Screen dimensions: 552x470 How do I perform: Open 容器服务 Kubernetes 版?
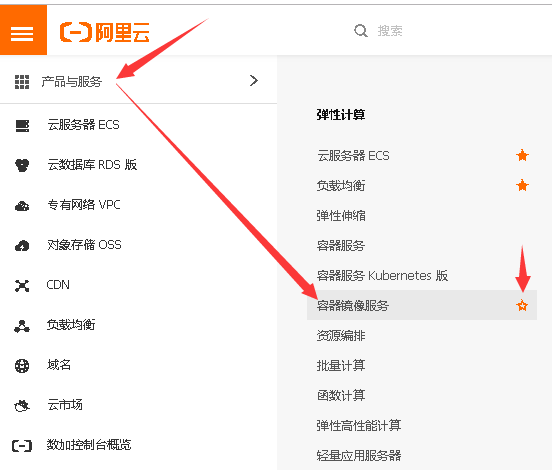[382, 275]
